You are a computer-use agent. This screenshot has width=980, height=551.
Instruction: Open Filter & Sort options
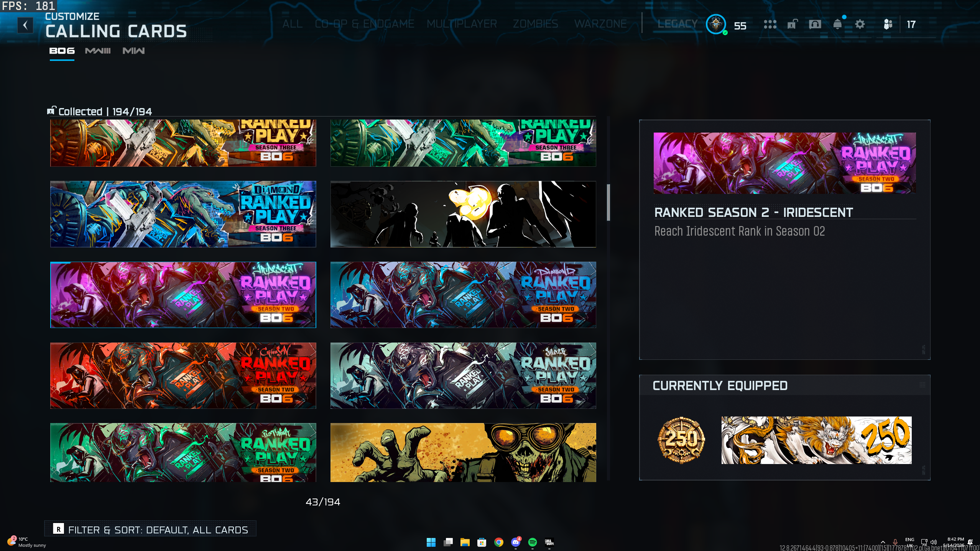(150, 530)
